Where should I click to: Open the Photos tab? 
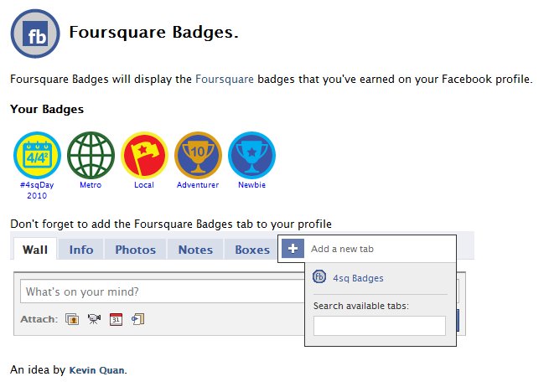point(136,250)
